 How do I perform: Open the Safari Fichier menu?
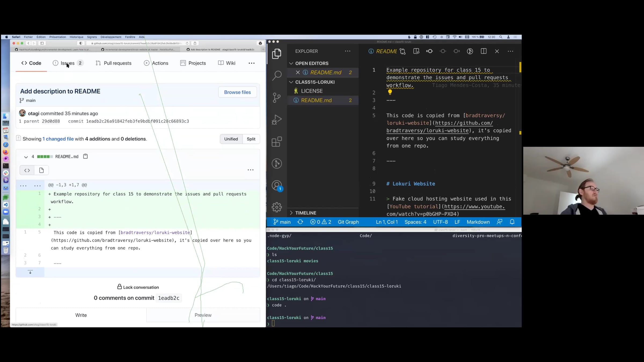[28, 37]
